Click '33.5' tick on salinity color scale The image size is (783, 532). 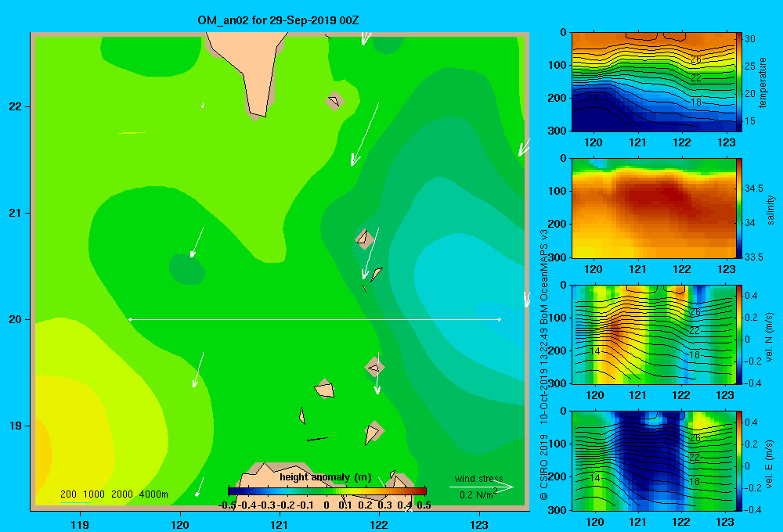pyautogui.click(x=754, y=257)
